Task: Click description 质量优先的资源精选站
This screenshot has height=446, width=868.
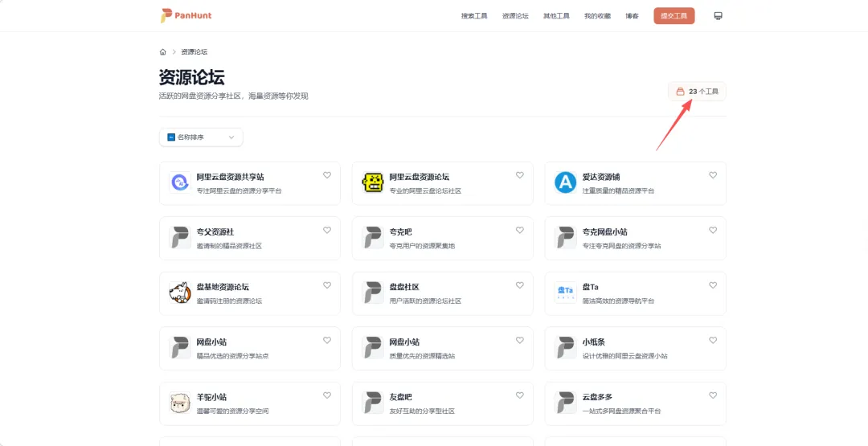Action: (422, 356)
